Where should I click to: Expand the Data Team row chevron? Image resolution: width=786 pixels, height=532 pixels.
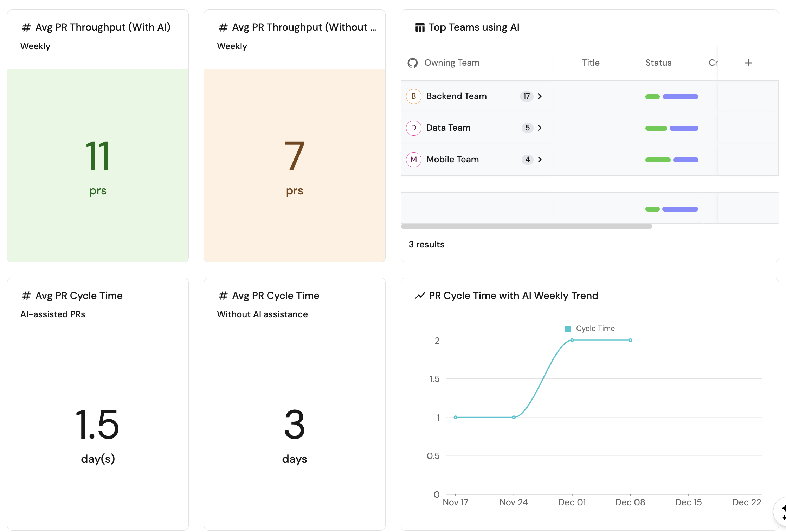[540, 128]
